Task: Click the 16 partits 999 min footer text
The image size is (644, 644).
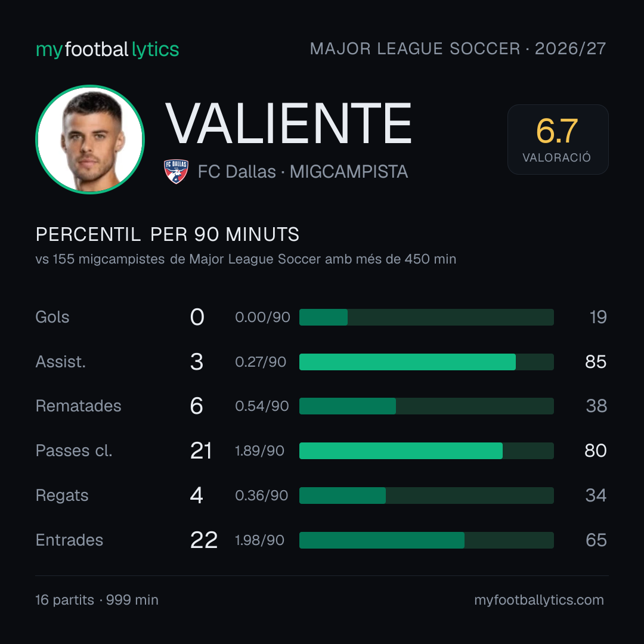Action: 97,600
